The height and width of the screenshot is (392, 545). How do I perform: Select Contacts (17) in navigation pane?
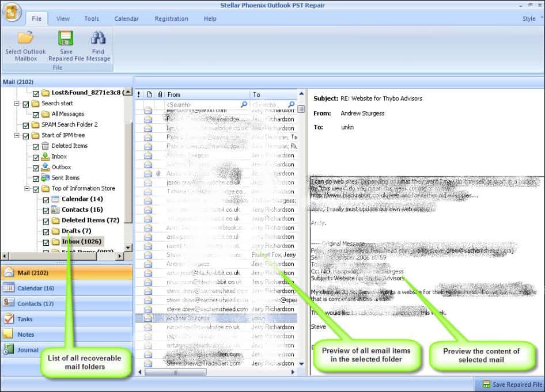point(67,303)
